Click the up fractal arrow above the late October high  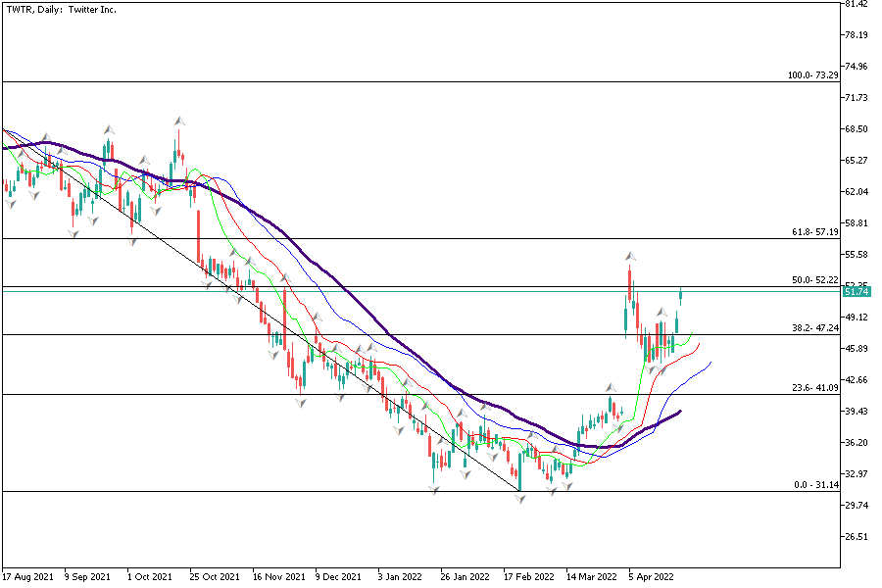[179, 121]
